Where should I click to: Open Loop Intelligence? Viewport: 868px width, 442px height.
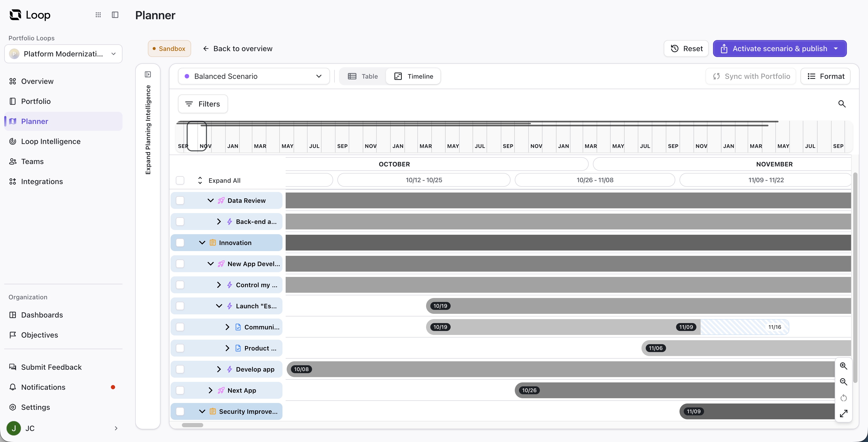(x=63, y=141)
